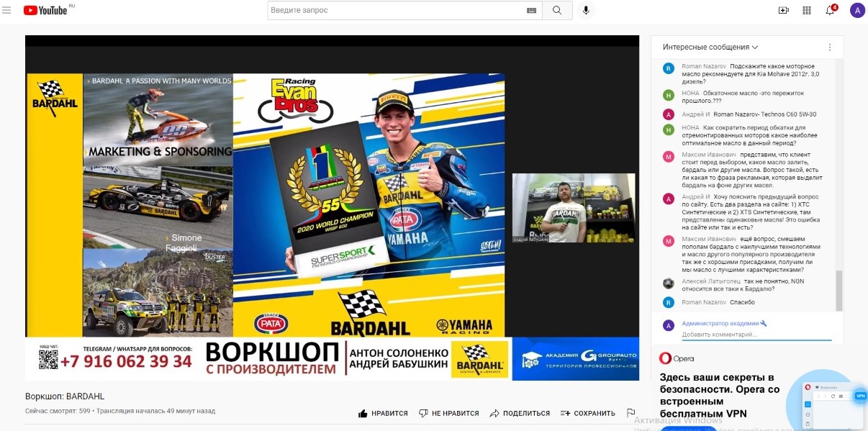Click Максим Иванович avatar on first message
The image size is (868, 431).
click(669, 155)
